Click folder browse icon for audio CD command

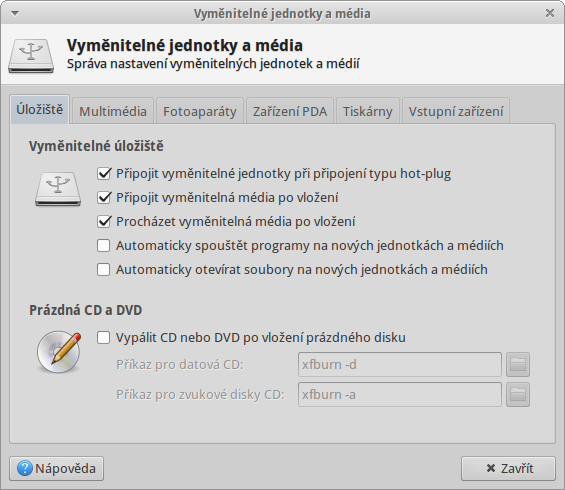tap(518, 395)
